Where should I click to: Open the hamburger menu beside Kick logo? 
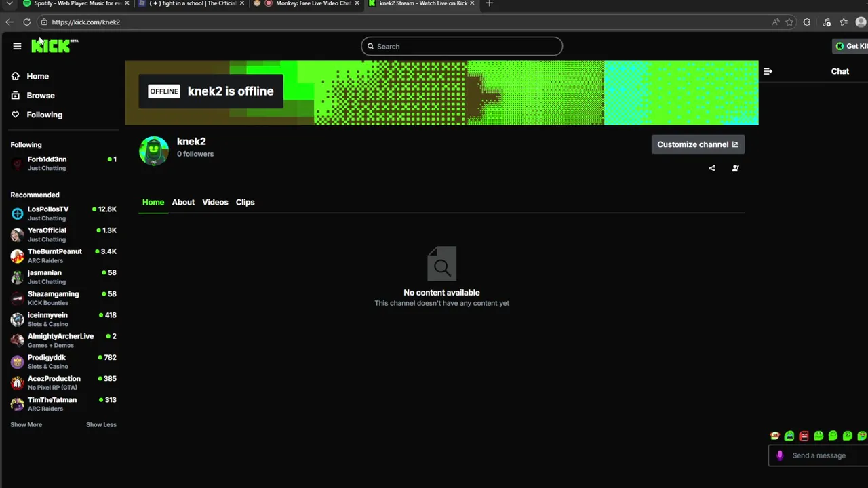(x=17, y=46)
